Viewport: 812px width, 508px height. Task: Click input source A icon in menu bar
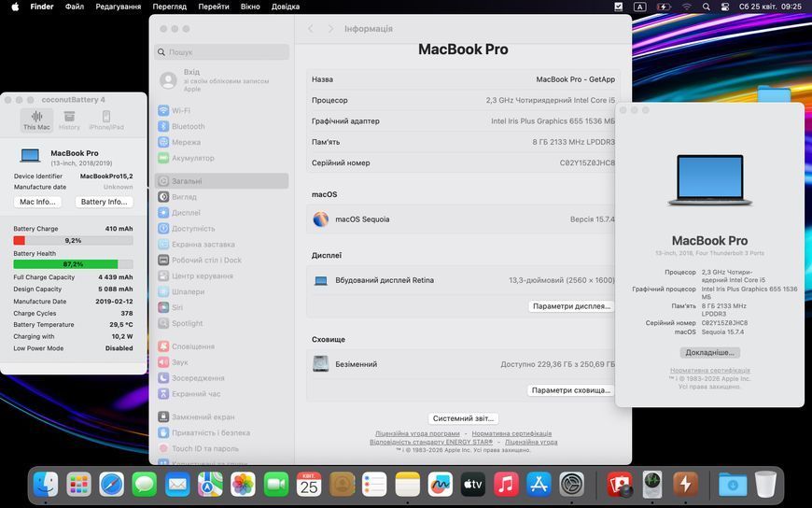[x=640, y=7]
